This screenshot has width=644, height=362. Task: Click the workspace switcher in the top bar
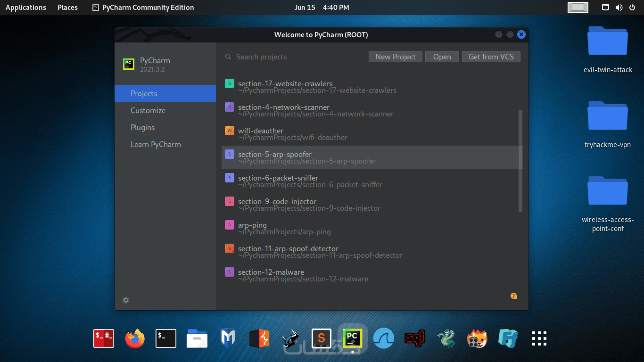coord(578,8)
